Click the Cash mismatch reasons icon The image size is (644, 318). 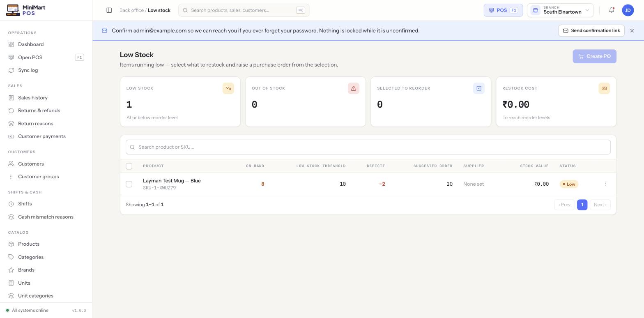tap(11, 217)
